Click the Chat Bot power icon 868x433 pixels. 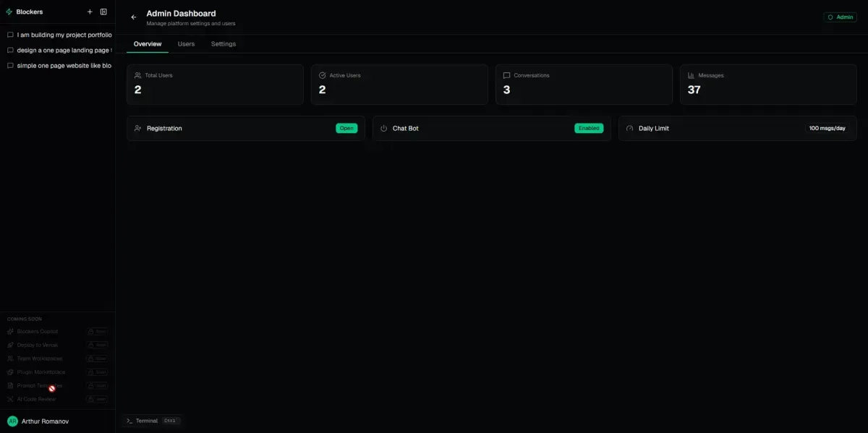pyautogui.click(x=383, y=129)
